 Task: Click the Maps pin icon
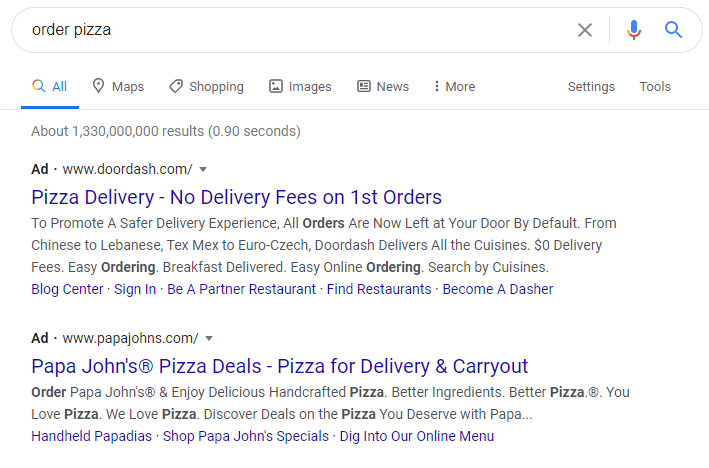click(x=98, y=85)
